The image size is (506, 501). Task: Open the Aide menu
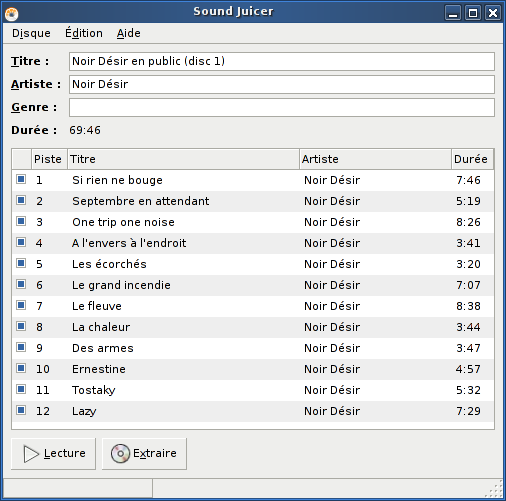point(128,33)
